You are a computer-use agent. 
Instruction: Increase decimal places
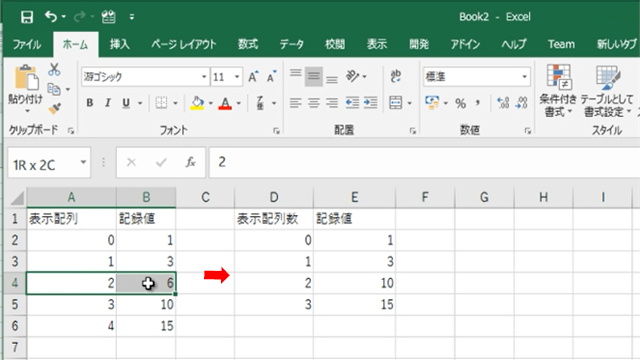pos(503,103)
